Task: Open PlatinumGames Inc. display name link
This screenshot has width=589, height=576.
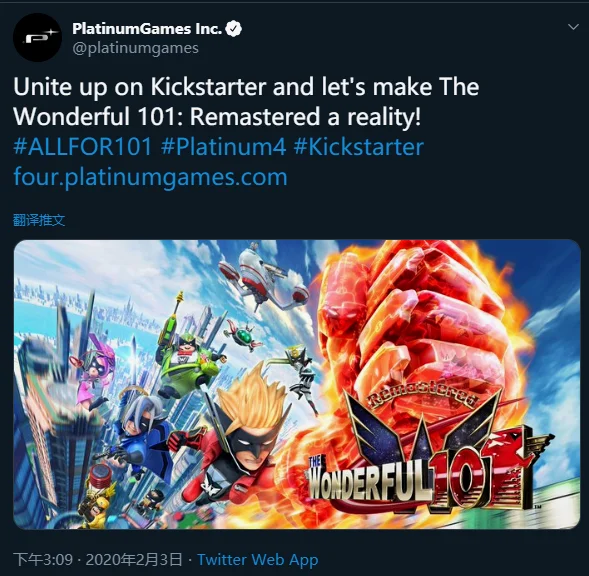Action: (147, 29)
